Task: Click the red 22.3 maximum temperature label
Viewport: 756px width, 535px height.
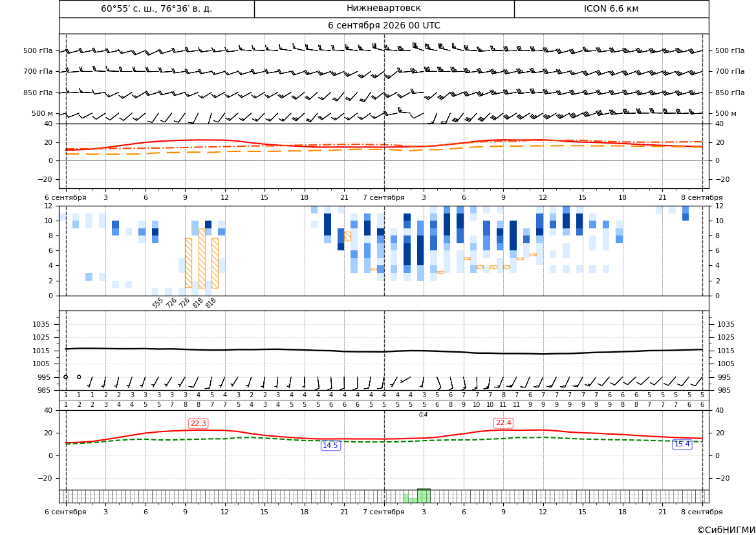Action: coord(198,423)
